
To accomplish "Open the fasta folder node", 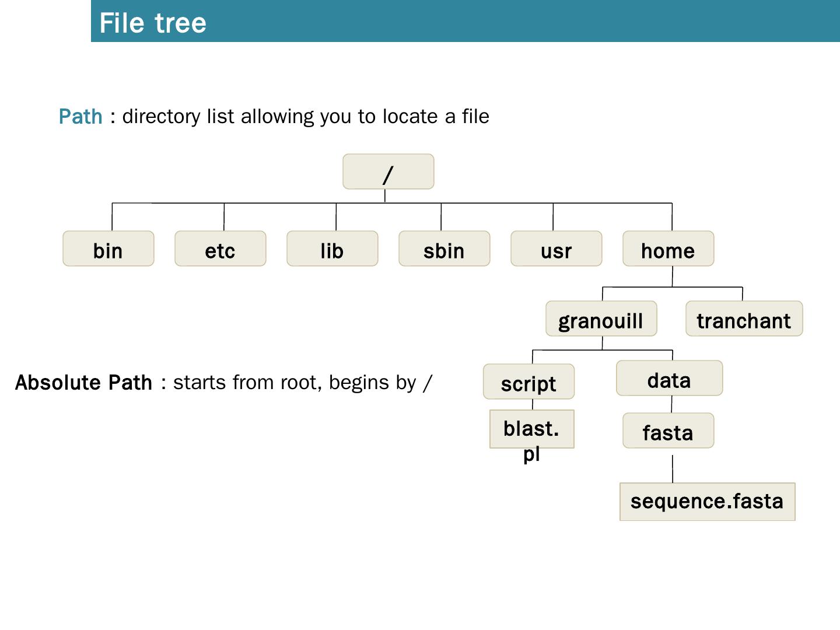I will point(668,431).
